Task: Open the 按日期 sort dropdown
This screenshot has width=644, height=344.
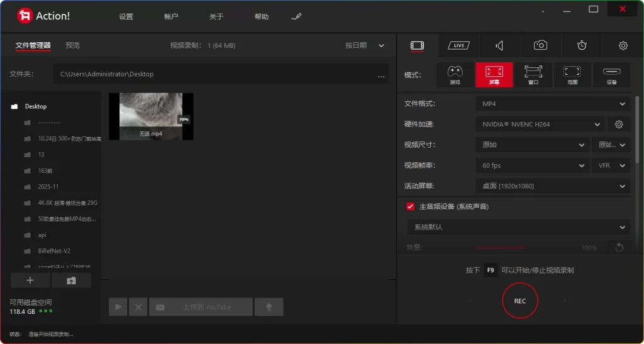Action: pyautogui.click(x=365, y=45)
